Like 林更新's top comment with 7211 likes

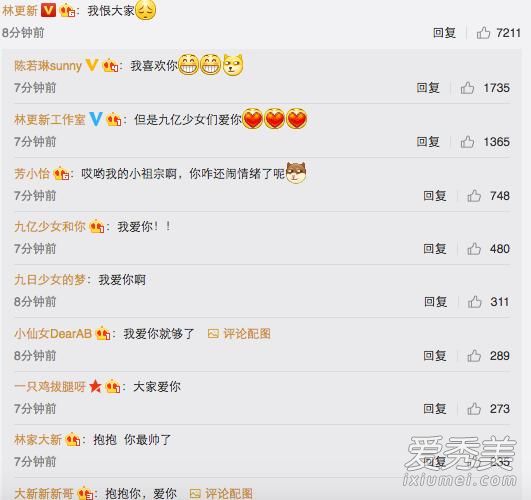click(483, 33)
